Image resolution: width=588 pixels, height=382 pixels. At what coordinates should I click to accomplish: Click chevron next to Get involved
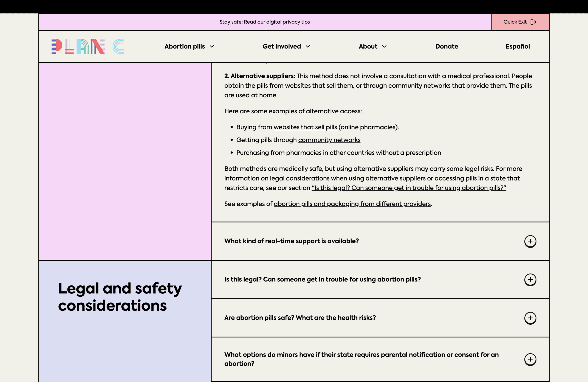click(x=308, y=46)
